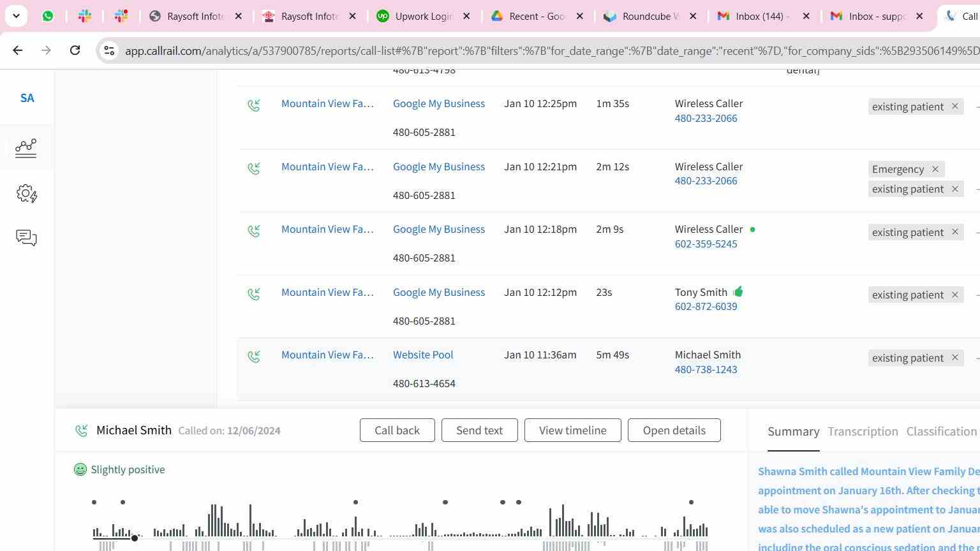This screenshot has height=551, width=980.
Task: Close the Recent Google Drive tab
Action: (579, 16)
